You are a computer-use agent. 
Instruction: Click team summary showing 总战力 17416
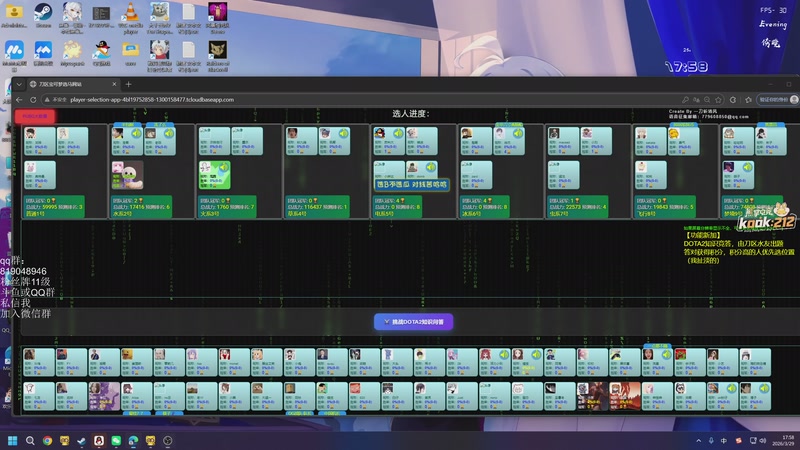point(141,207)
